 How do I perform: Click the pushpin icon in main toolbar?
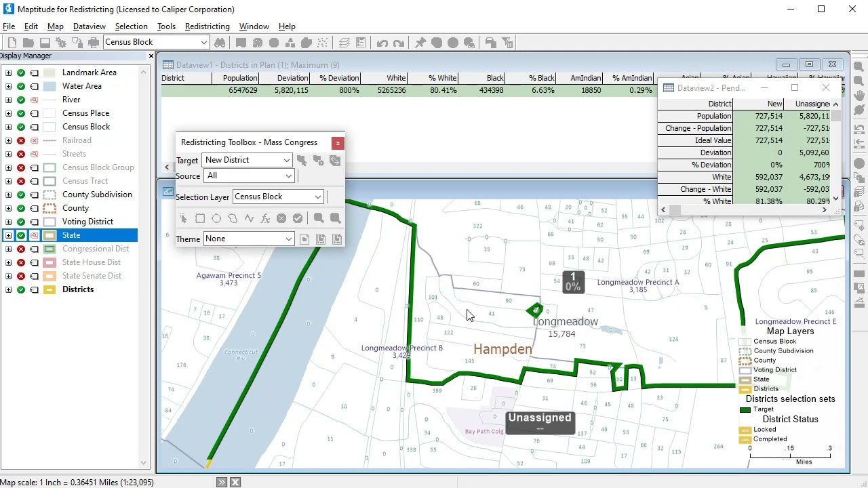420,43
